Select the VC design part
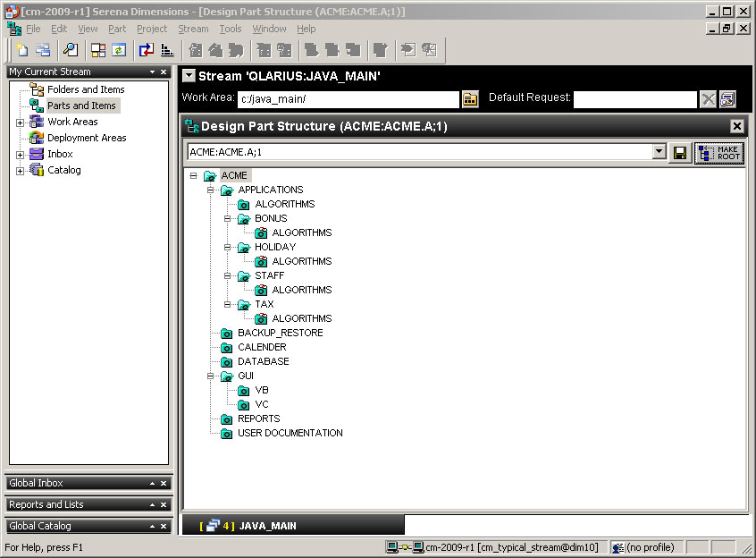 pos(262,404)
